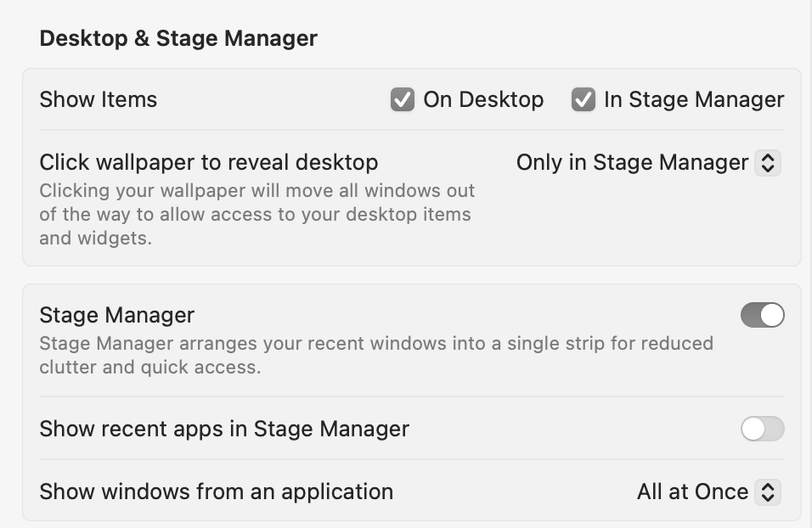Click the Stage Manager description about reduced clutter
Screen dimensions: 812x528
point(376,355)
